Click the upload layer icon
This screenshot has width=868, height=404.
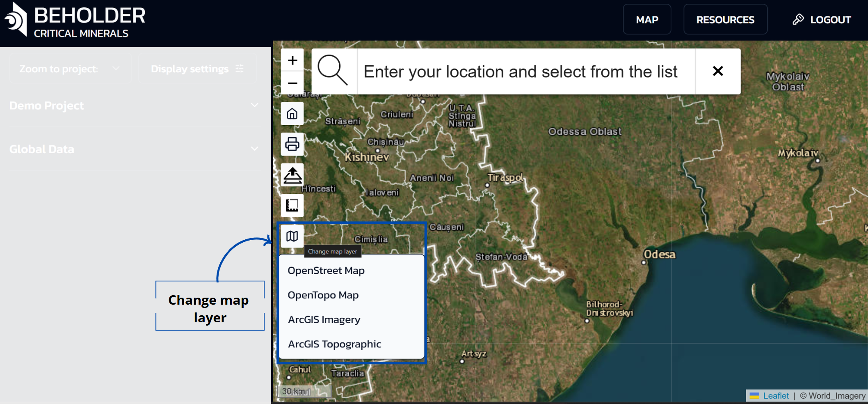(292, 175)
